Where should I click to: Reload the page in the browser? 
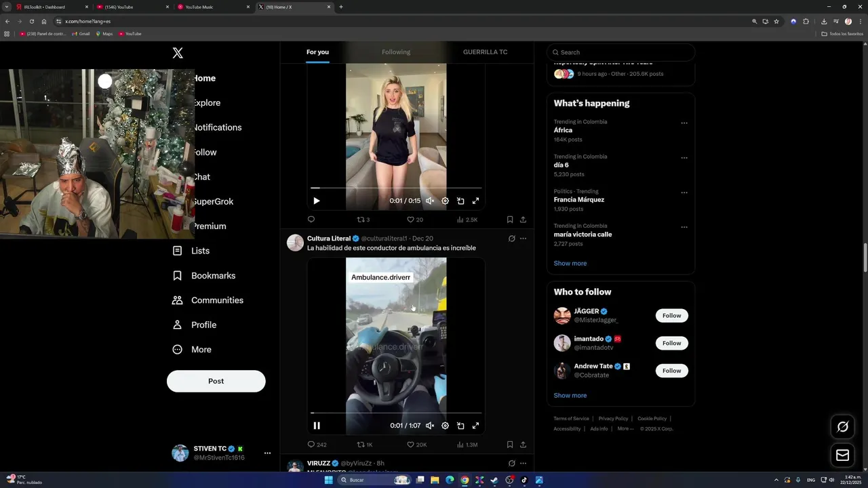click(31, 21)
